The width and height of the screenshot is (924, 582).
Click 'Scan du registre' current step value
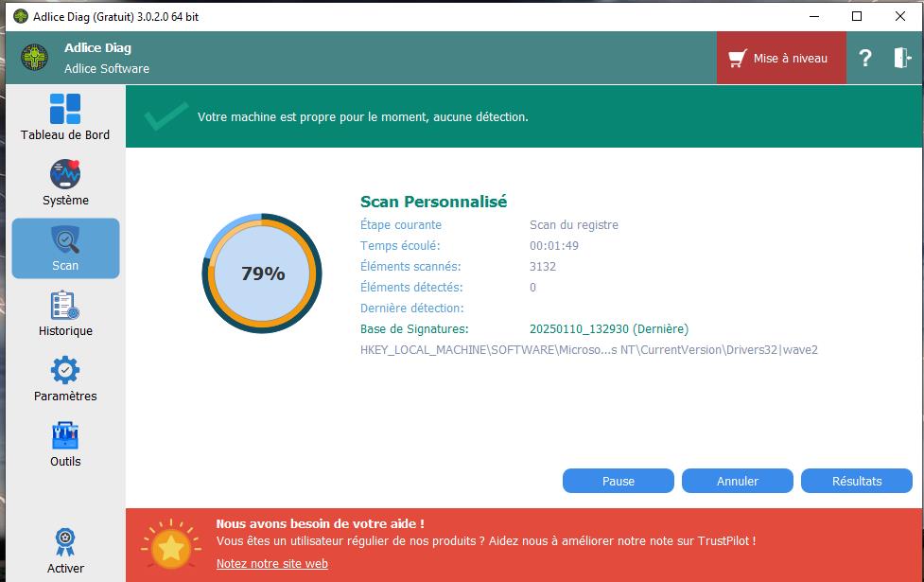pos(574,224)
